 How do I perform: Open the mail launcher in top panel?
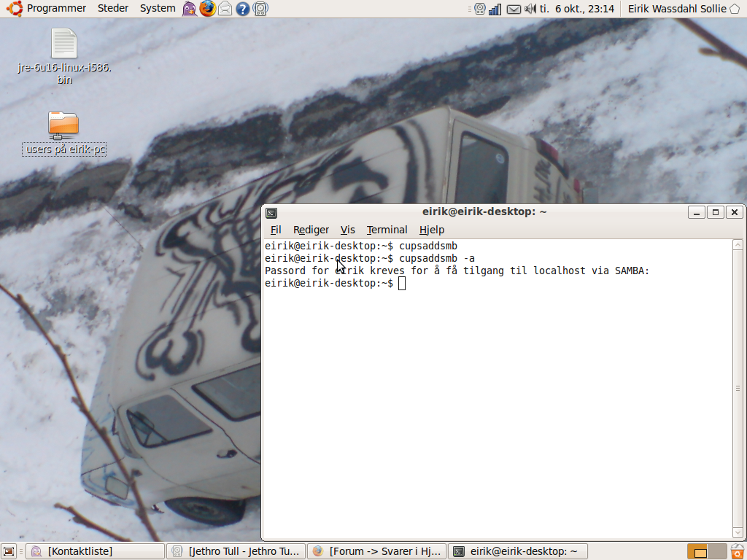pos(225,9)
